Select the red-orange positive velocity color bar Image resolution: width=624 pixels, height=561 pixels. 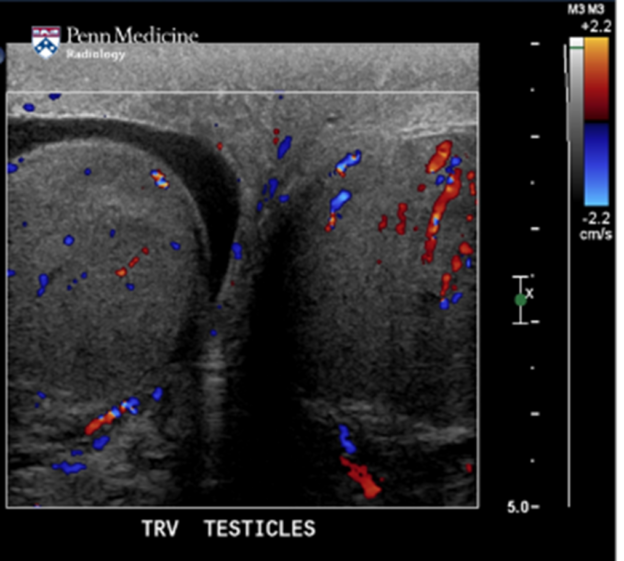[596, 79]
